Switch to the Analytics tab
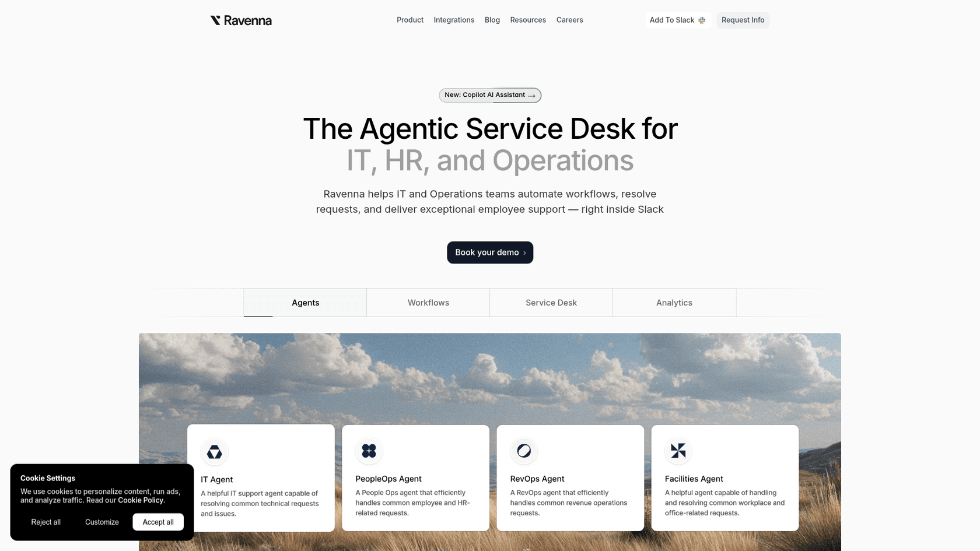 coord(674,303)
